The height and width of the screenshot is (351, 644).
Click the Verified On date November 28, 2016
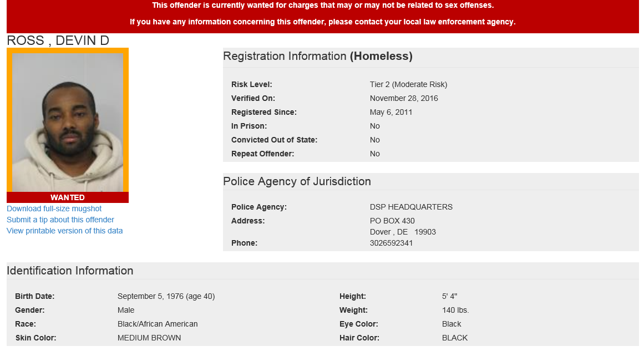[404, 98]
